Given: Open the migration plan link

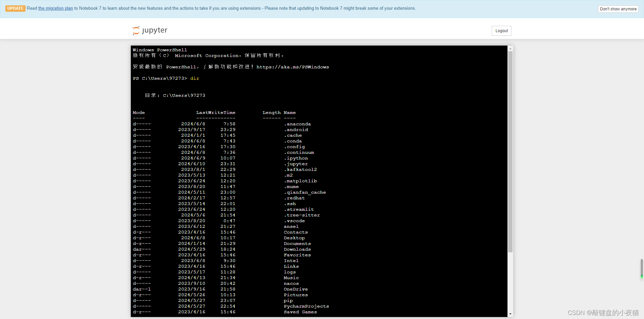Looking at the screenshot, I should click(56, 8).
